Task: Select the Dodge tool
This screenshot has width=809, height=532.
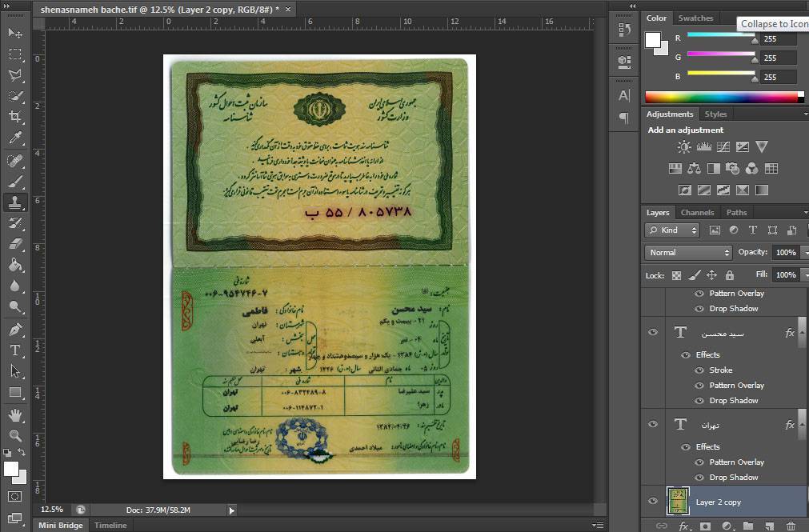Action: [15, 307]
